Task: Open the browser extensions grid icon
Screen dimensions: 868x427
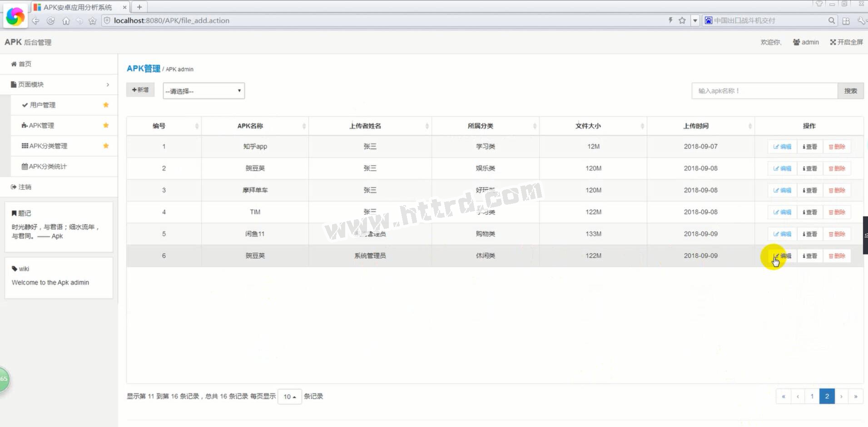Action: coord(846,21)
